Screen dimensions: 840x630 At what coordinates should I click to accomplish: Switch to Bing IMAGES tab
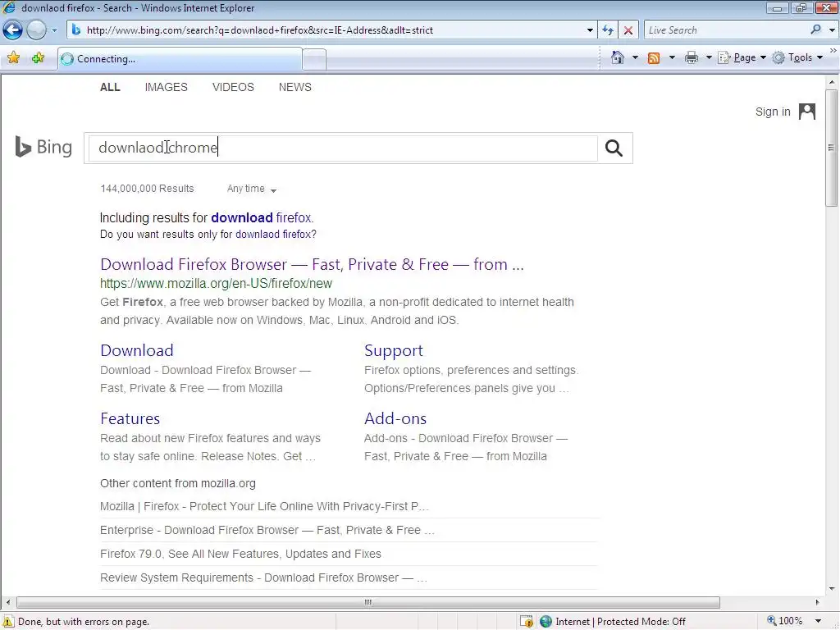tap(166, 87)
